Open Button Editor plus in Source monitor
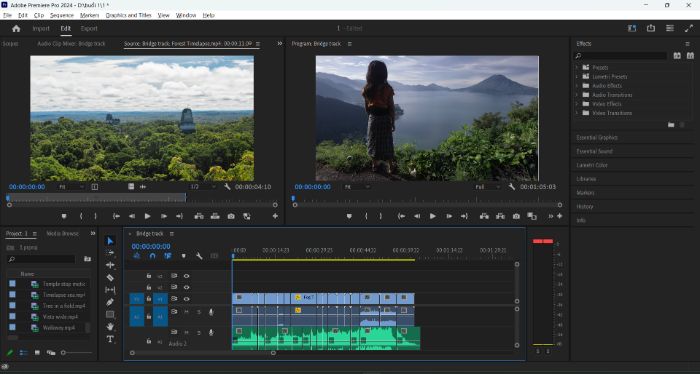Screen dimensions: 700x374 pos(275,216)
